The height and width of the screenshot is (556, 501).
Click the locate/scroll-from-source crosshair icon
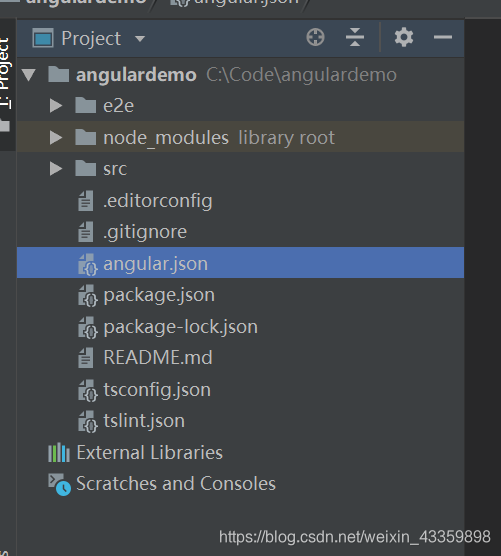pyautogui.click(x=315, y=37)
